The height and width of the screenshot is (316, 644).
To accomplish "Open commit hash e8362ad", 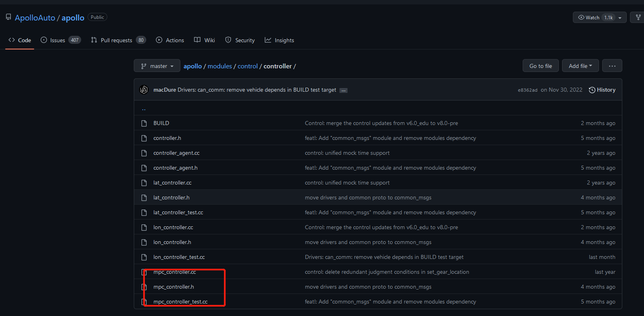I will [x=527, y=90].
